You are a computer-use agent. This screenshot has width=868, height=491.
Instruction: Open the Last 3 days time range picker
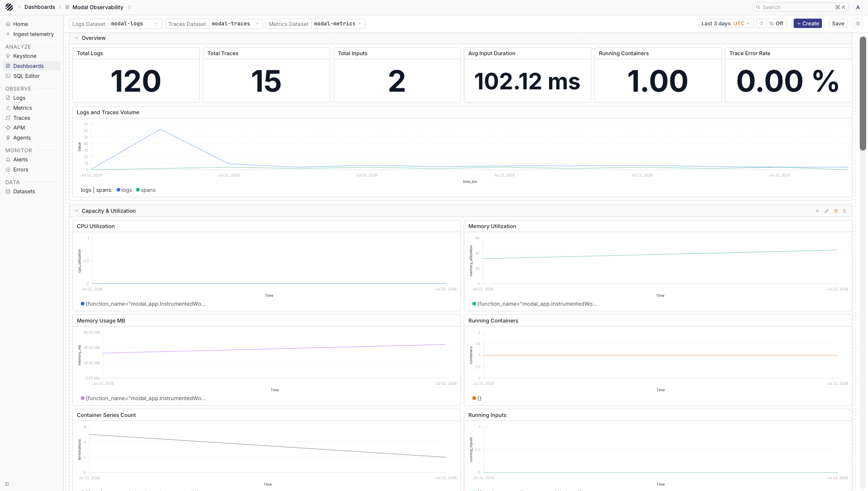(x=726, y=24)
